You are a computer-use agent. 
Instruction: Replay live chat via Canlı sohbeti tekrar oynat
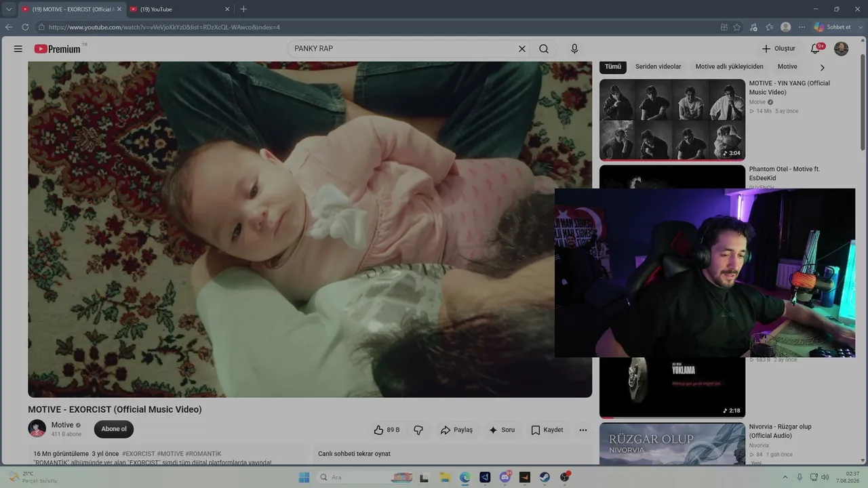click(x=354, y=453)
